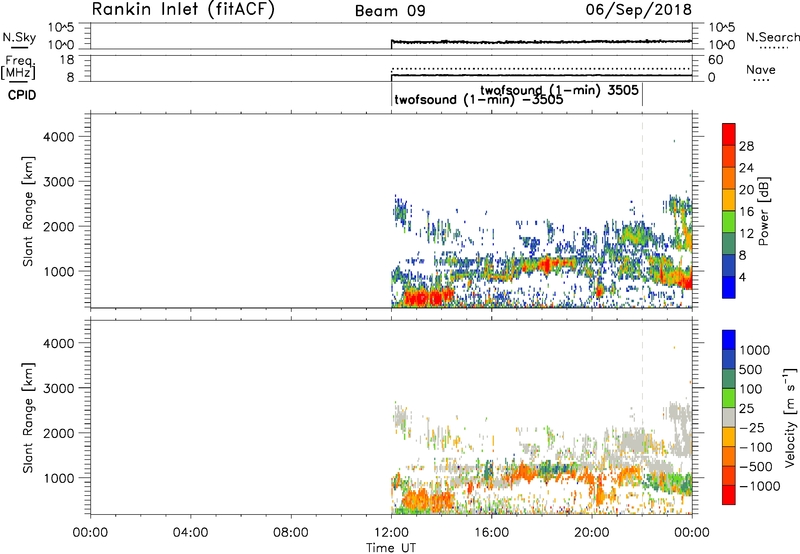Click the "Rankin Inlet (fitACF)" plot title

pos(183,9)
